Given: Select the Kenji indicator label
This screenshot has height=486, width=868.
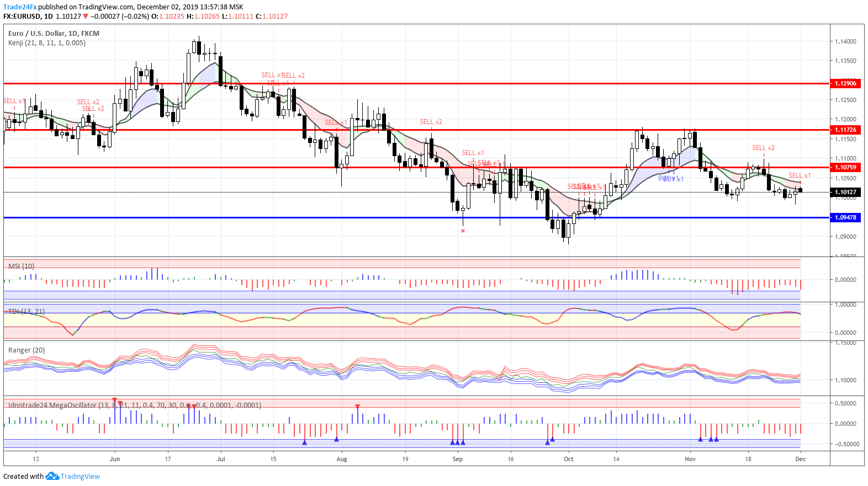Looking at the screenshot, I should pyautogui.click(x=47, y=43).
